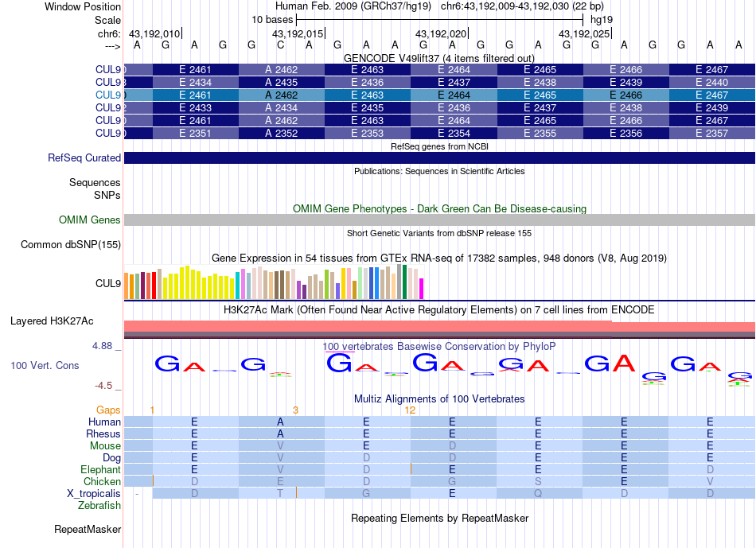Image resolution: width=756 pixels, height=548 pixels.
Task: Click the gap count '3' in Gaps row
Action: pyautogui.click(x=295, y=410)
